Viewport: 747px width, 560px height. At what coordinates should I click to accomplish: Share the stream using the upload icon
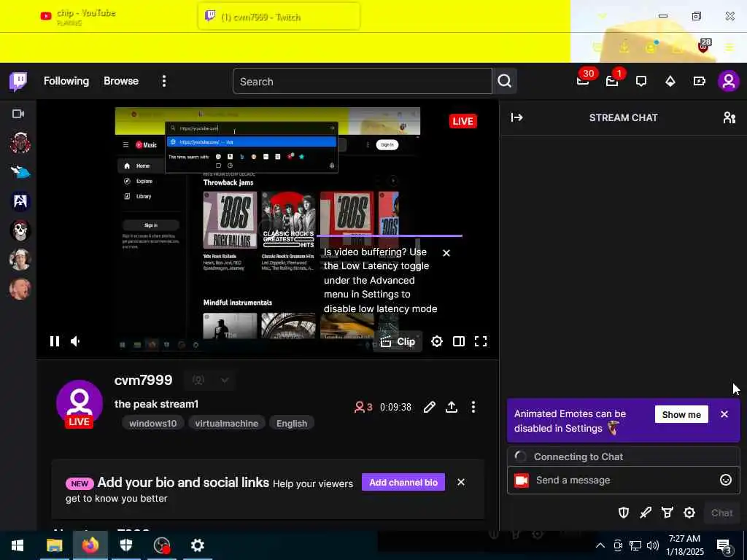(452, 407)
